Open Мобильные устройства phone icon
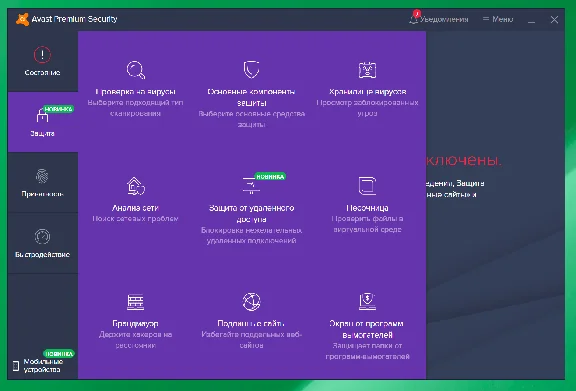The image size is (576, 391). (x=16, y=366)
